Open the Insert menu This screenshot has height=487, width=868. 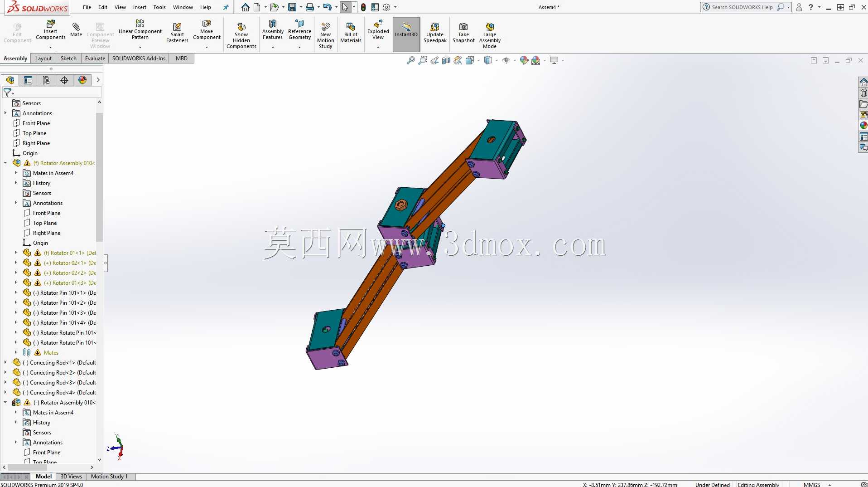pyautogui.click(x=140, y=7)
